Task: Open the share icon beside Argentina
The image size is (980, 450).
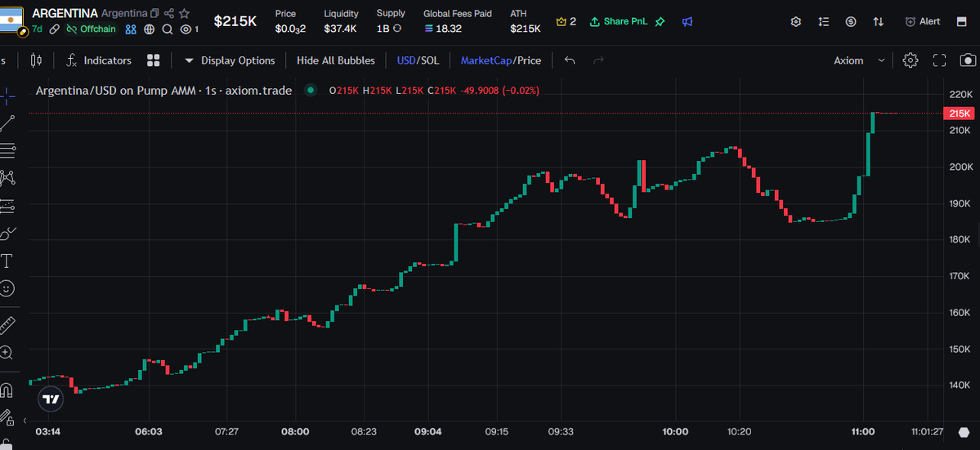Action: [x=168, y=13]
